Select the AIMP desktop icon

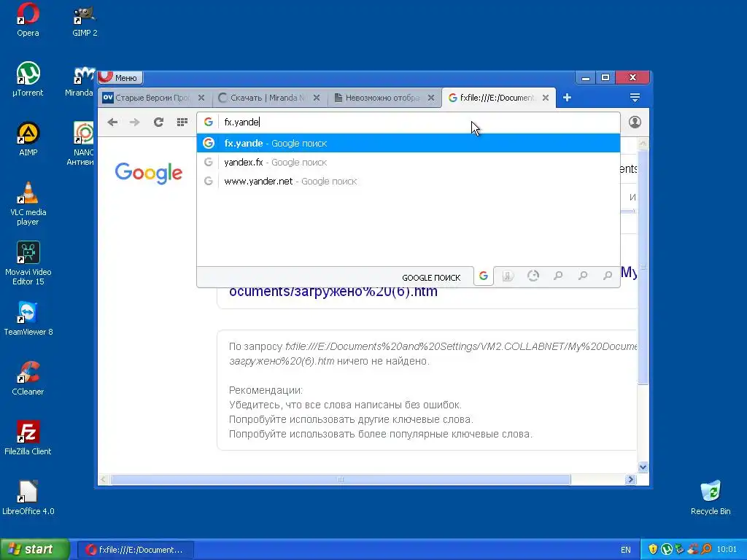point(28,139)
